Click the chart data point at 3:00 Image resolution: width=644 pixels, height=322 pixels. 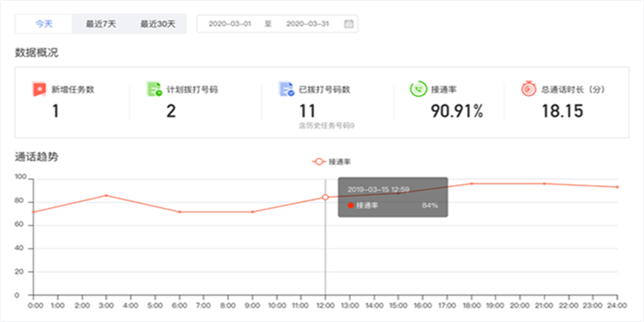coord(106,195)
